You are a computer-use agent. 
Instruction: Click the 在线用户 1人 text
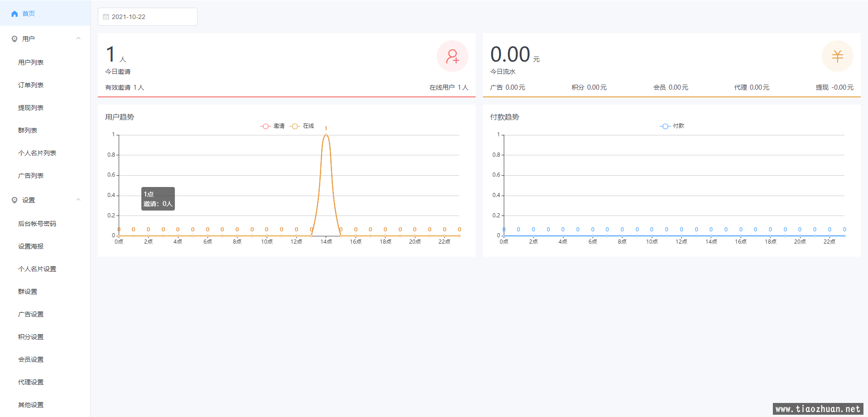(x=449, y=87)
